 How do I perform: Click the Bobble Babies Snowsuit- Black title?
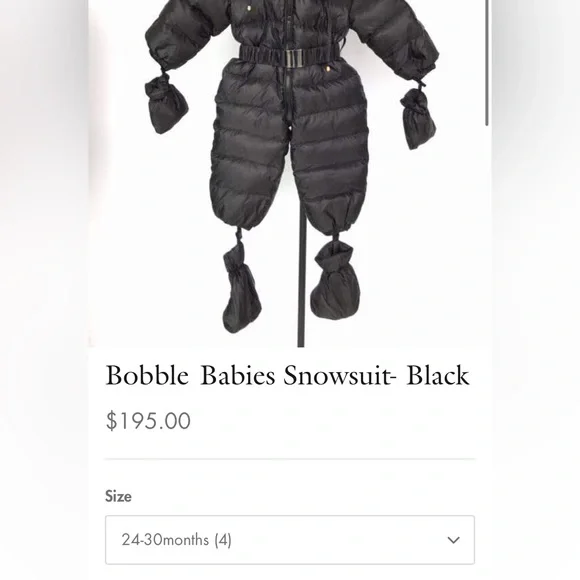[287, 375]
